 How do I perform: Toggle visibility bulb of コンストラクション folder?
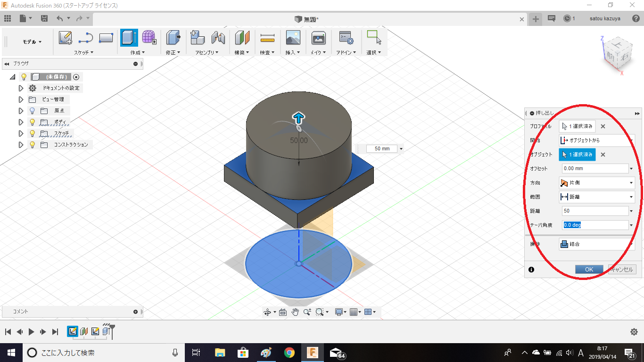click(x=33, y=145)
